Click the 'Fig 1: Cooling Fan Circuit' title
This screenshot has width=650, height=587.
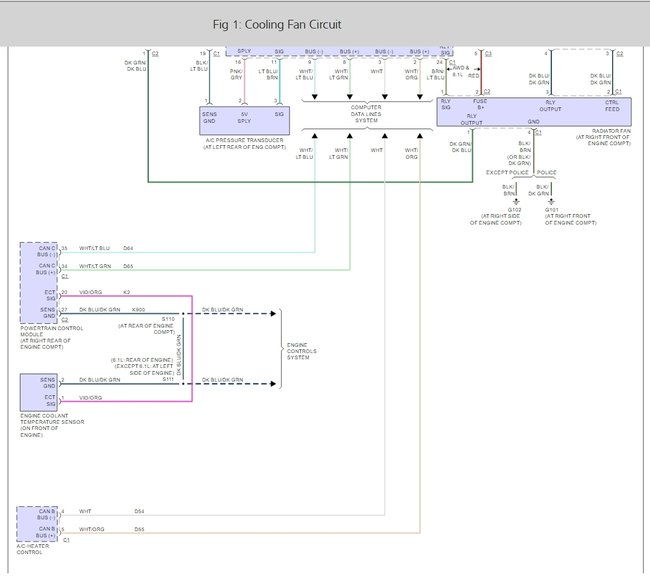(x=277, y=24)
